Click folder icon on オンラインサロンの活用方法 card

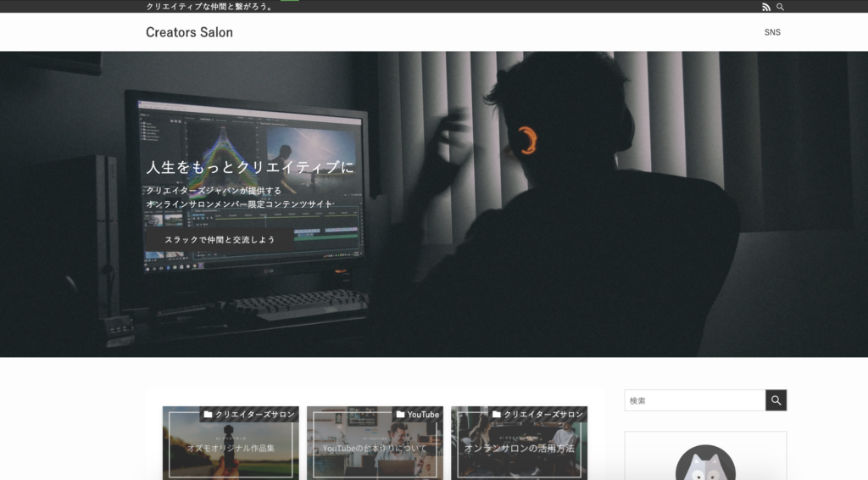pos(497,415)
